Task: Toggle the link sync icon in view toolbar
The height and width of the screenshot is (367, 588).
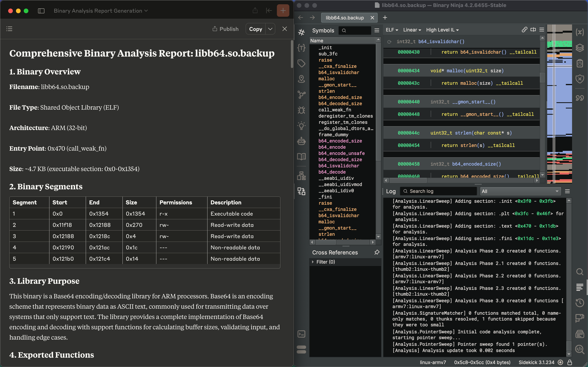Action: (524, 30)
